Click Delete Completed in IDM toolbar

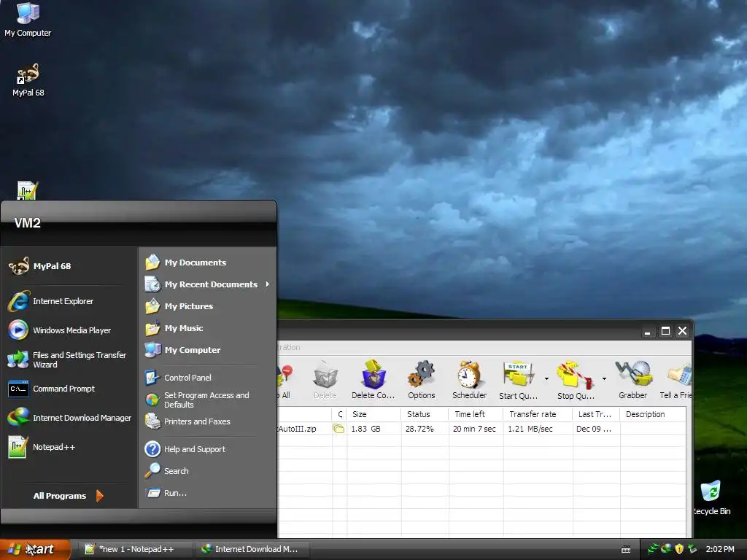click(x=373, y=380)
